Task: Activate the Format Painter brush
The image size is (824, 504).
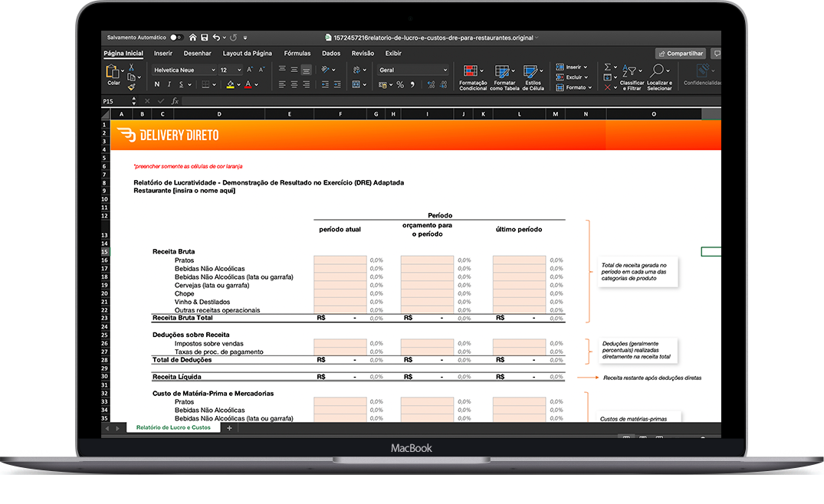Action: pos(131,87)
